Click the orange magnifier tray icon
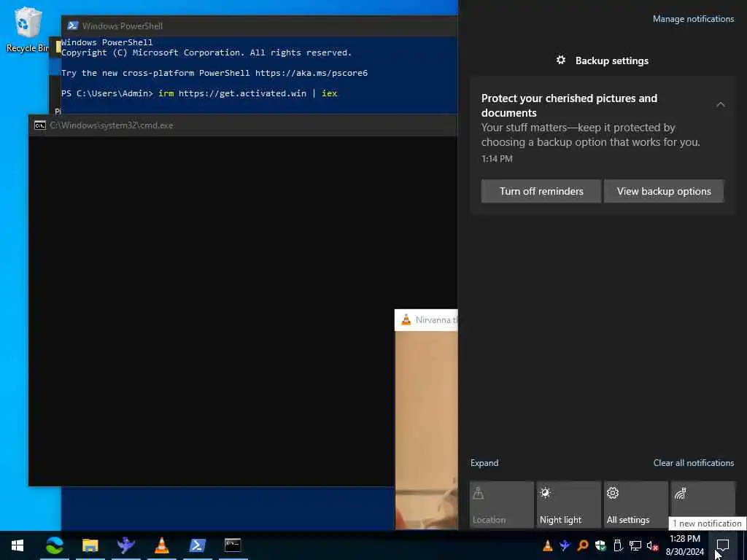The width and height of the screenshot is (747, 560). [x=582, y=545]
